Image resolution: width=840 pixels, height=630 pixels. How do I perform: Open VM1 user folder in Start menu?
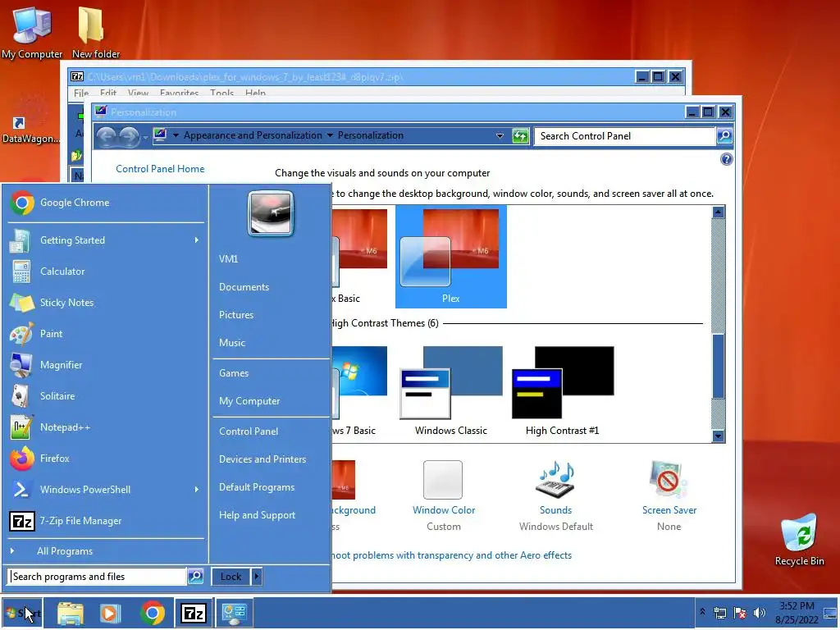[228, 259]
